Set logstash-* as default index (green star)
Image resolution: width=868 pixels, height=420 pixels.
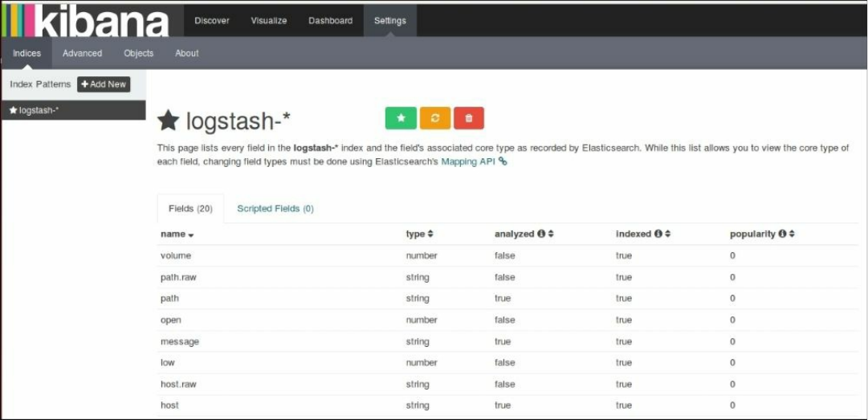coord(401,118)
